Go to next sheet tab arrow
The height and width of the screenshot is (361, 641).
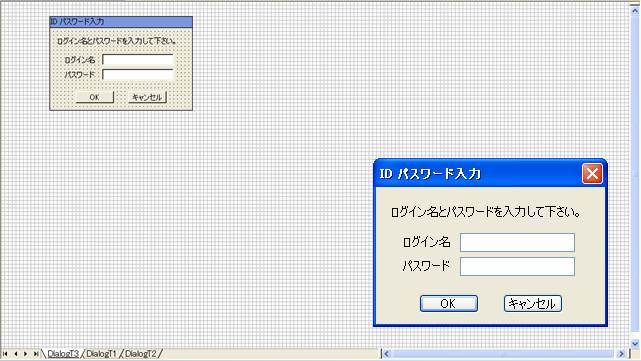[x=25, y=354]
